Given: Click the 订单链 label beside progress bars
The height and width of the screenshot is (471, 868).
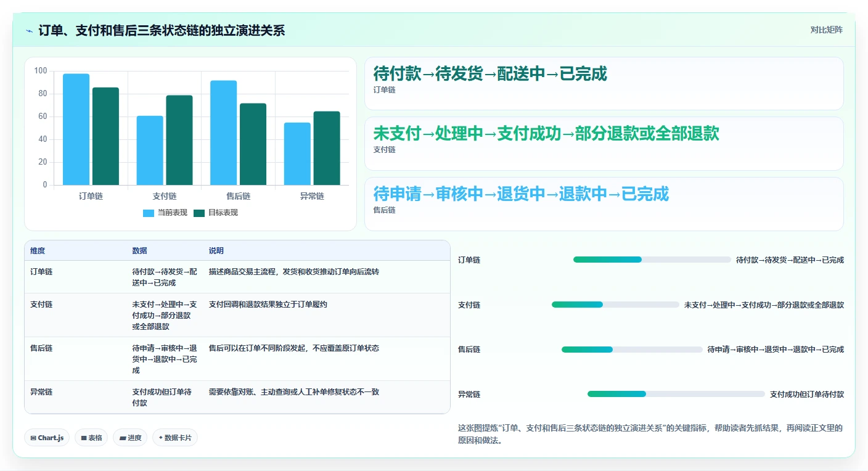Looking at the screenshot, I should [x=469, y=260].
